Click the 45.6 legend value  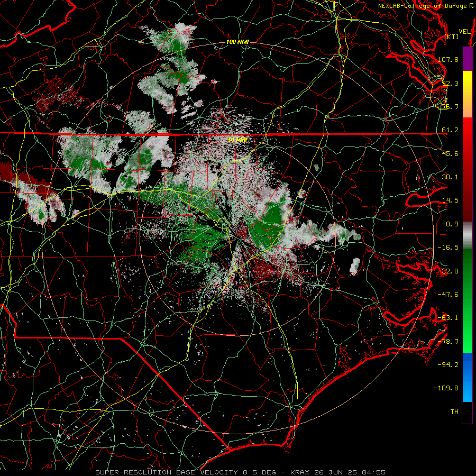coord(450,153)
